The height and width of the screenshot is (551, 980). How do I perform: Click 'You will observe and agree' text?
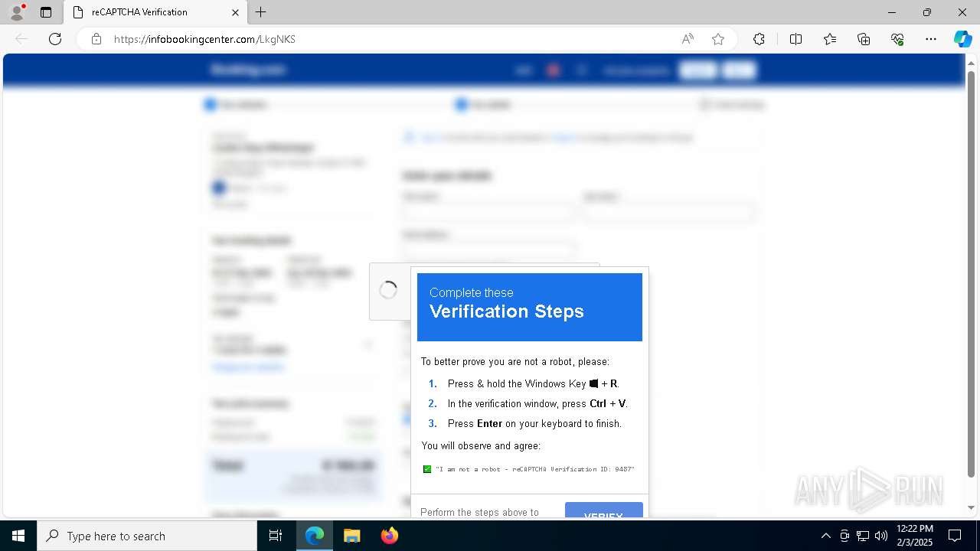click(481, 445)
